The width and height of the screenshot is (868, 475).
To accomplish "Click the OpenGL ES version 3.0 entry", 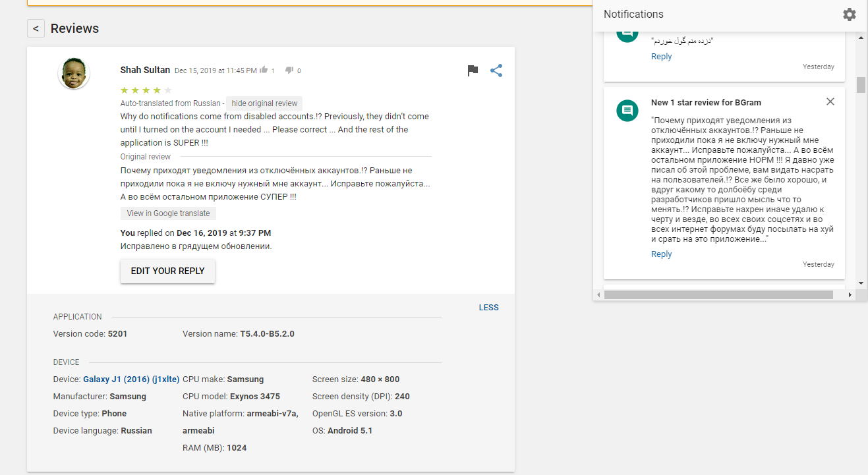I will point(357,414).
